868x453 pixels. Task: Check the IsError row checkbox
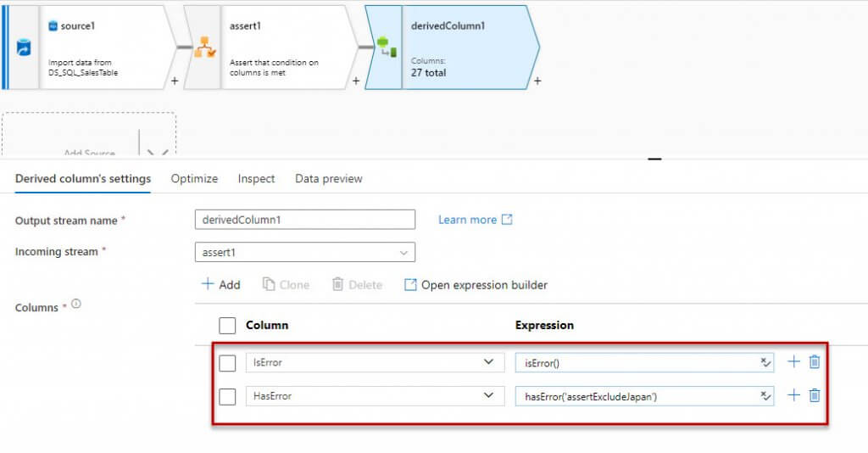(x=227, y=363)
